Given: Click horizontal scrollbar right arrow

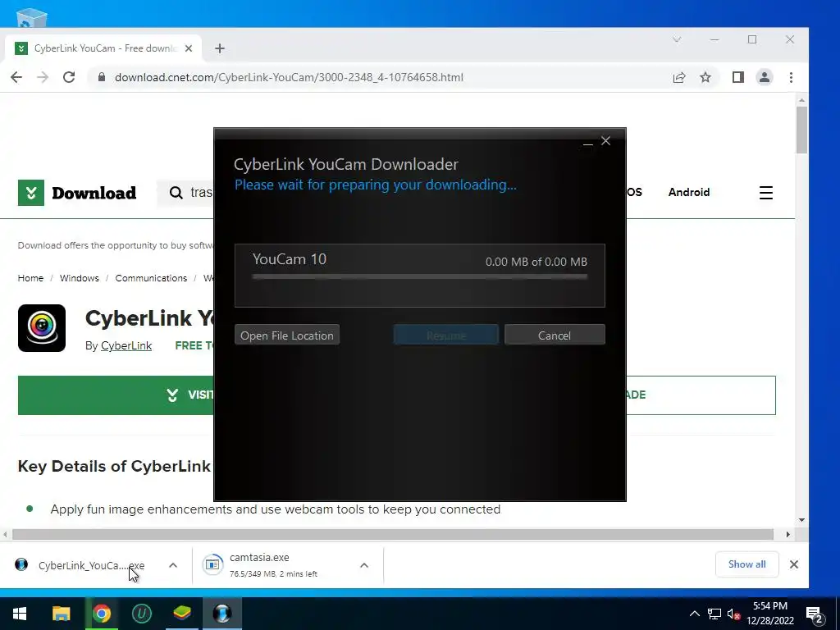Looking at the screenshot, I should coord(788,534).
